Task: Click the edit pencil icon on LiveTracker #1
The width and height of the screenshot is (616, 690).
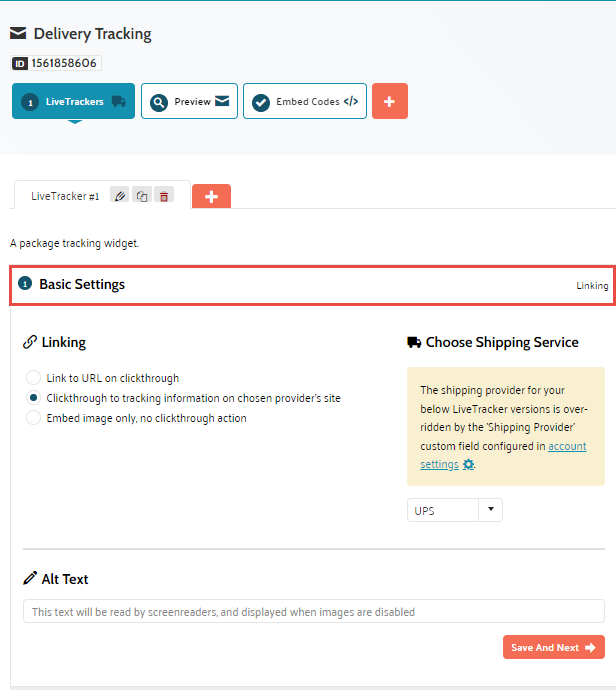Action: pyautogui.click(x=120, y=196)
